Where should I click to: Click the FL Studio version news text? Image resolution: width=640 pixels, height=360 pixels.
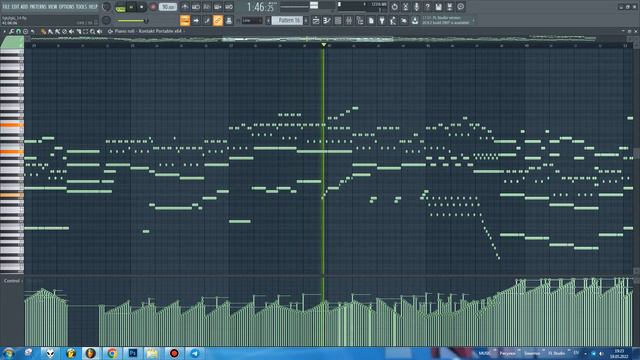pos(445,20)
